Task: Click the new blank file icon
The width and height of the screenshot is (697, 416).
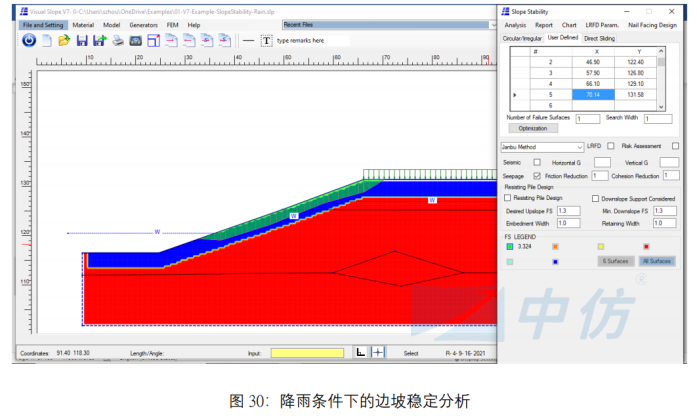Action: tap(46, 40)
